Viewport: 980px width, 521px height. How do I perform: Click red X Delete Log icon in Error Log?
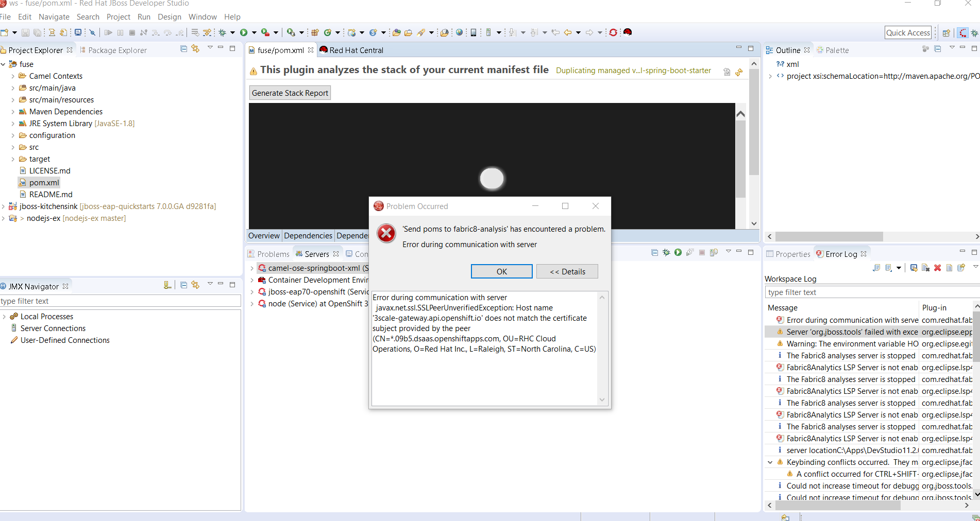pos(937,268)
